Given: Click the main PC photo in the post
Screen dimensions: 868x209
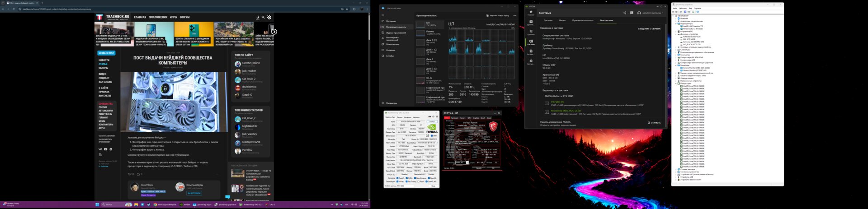Looking at the screenshot, I should [x=174, y=102].
